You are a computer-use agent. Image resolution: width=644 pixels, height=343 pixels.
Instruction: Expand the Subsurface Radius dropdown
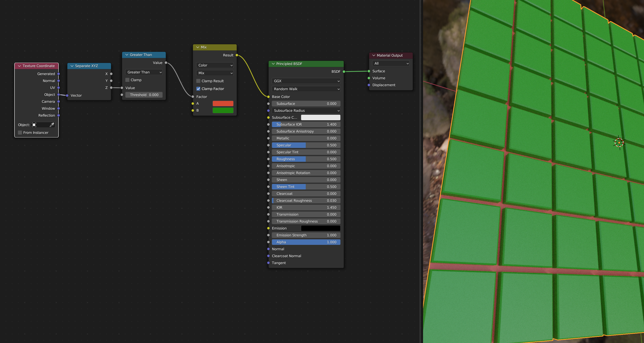[306, 111]
